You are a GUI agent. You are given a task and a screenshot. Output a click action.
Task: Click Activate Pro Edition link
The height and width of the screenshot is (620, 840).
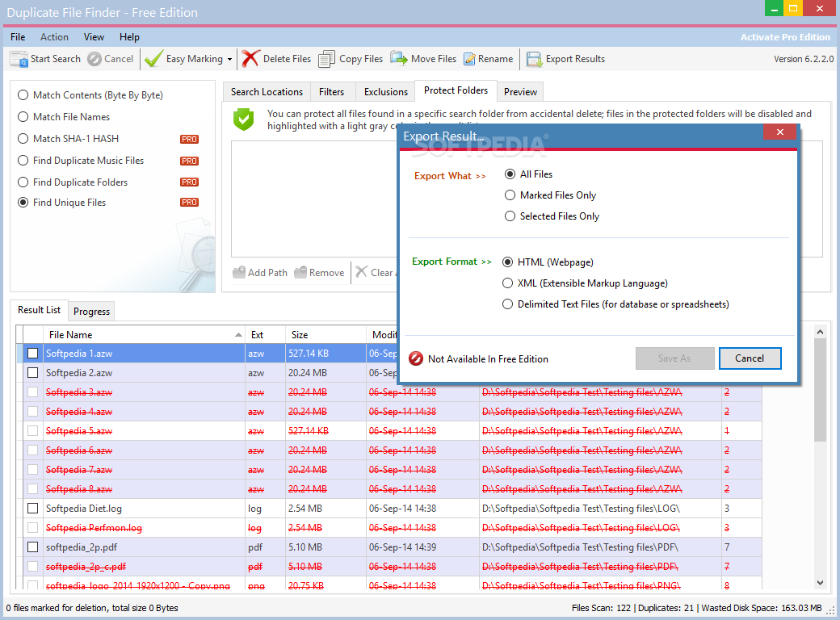point(785,37)
